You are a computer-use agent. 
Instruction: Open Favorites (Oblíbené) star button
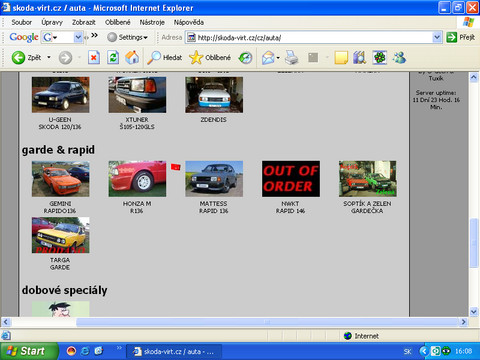tap(210, 58)
